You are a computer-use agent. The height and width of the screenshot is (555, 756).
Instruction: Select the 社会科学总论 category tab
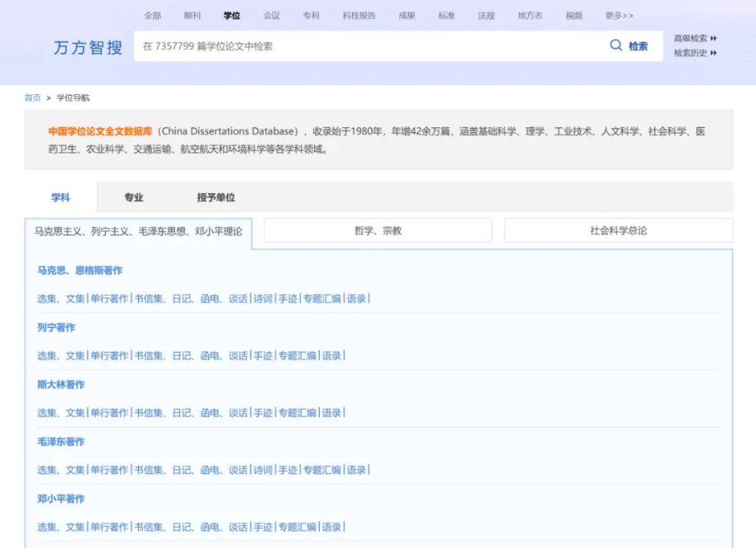[x=618, y=230]
